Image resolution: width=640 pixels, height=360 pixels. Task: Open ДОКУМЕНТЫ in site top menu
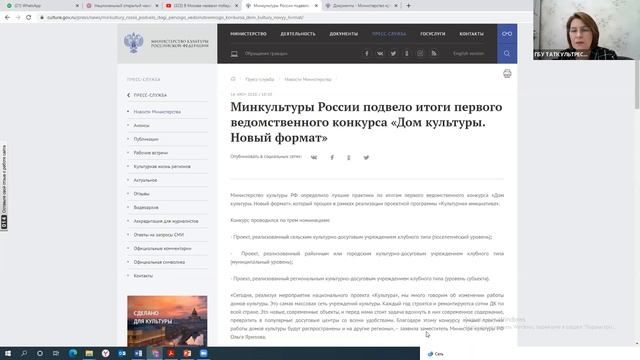344,34
